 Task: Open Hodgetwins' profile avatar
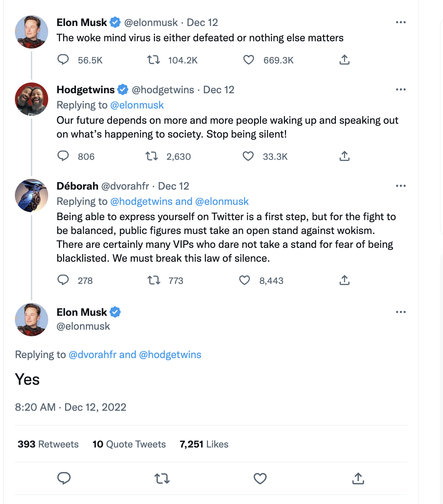[31, 99]
